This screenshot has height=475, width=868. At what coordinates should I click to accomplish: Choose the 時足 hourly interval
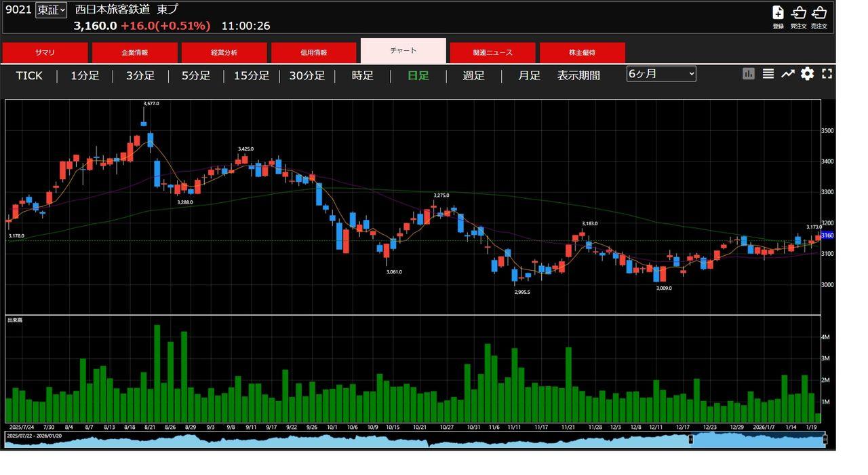click(x=363, y=75)
